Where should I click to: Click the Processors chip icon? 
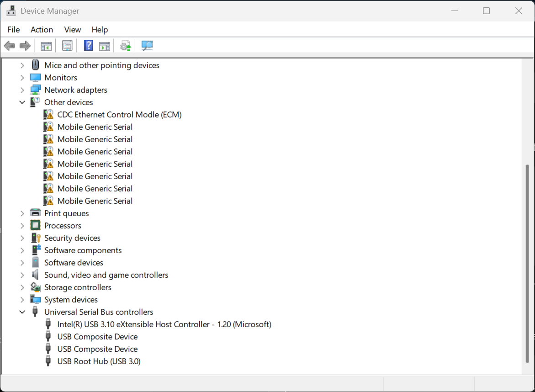pyautogui.click(x=35, y=226)
